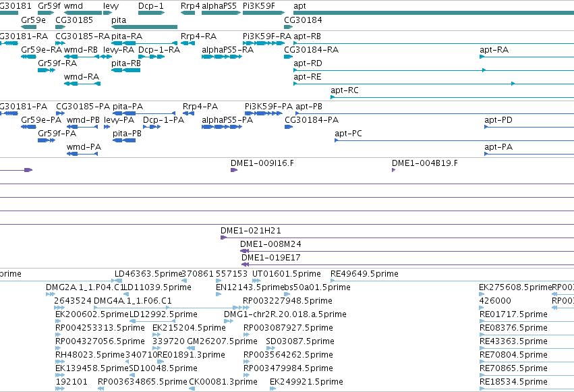The height and width of the screenshot is (392, 574).
Task: Click the levy gene label
Action: tap(111, 6)
